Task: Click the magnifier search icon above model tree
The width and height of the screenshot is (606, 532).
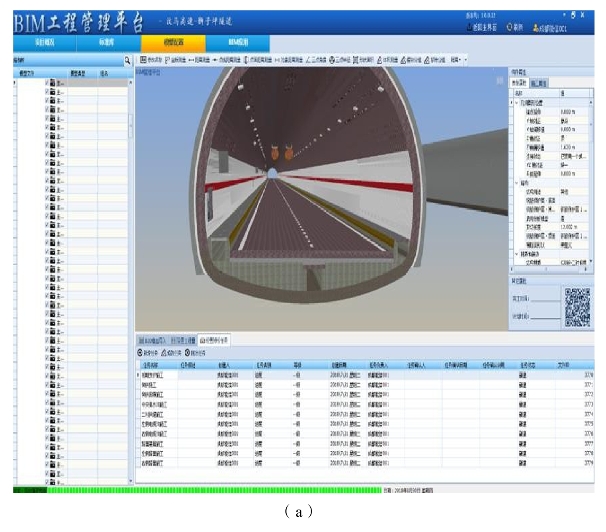Action: (x=127, y=60)
